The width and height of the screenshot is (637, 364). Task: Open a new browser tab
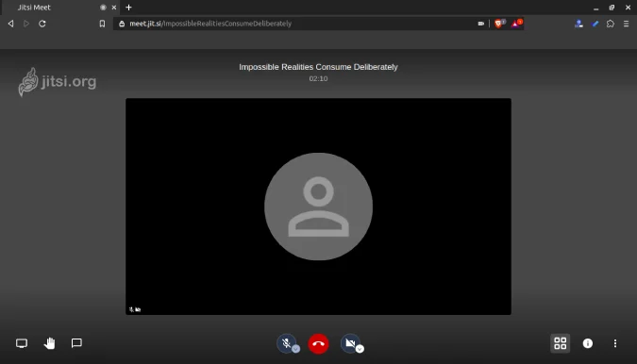[128, 8]
